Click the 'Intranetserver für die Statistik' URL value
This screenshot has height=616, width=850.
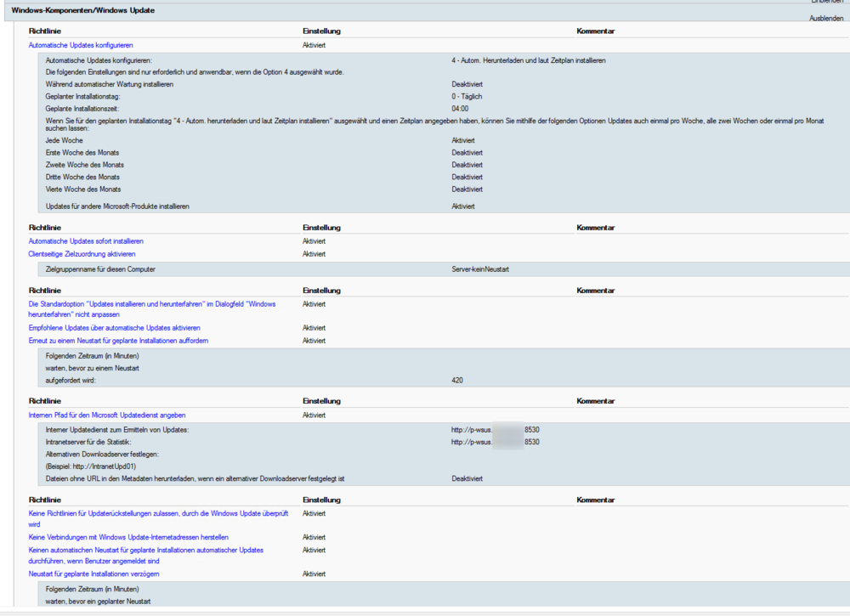(x=495, y=442)
